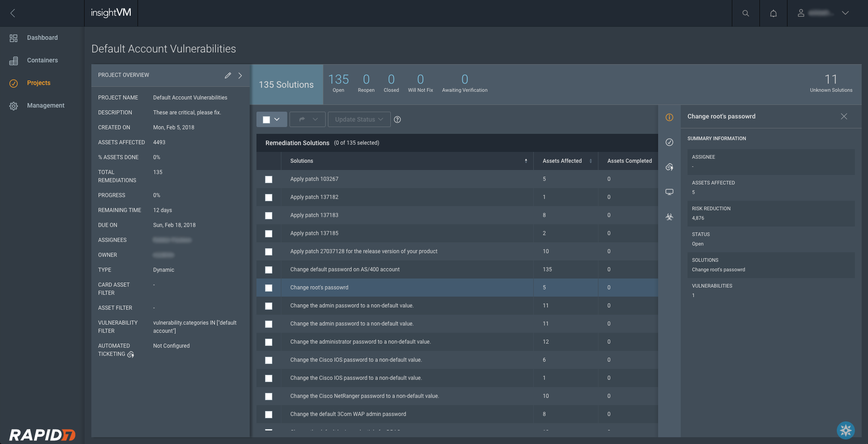The width and height of the screenshot is (868, 444).
Task: Filter by Closed solutions count
Action: click(391, 83)
